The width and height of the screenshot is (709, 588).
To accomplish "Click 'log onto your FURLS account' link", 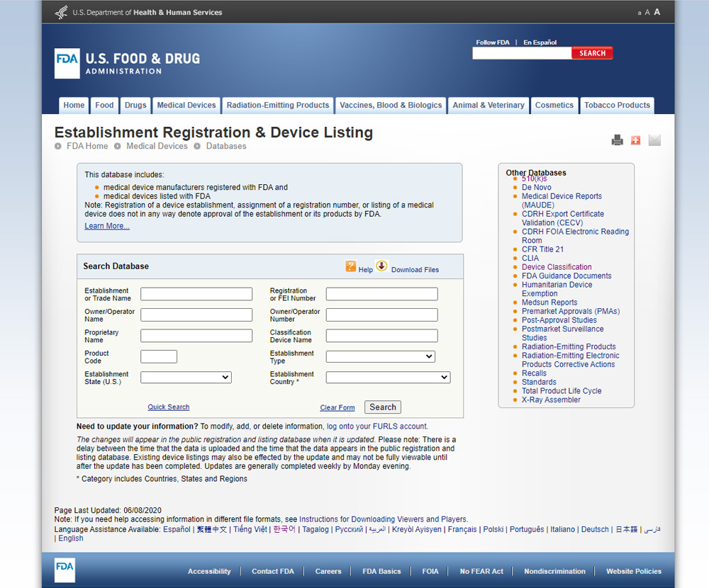I will tap(376, 426).
